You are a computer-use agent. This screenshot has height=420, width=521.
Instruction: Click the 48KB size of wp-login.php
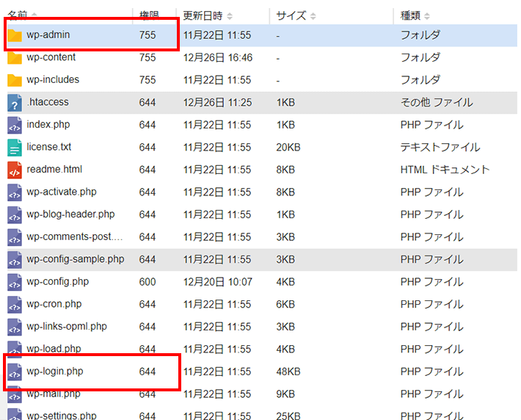pyautogui.click(x=288, y=372)
